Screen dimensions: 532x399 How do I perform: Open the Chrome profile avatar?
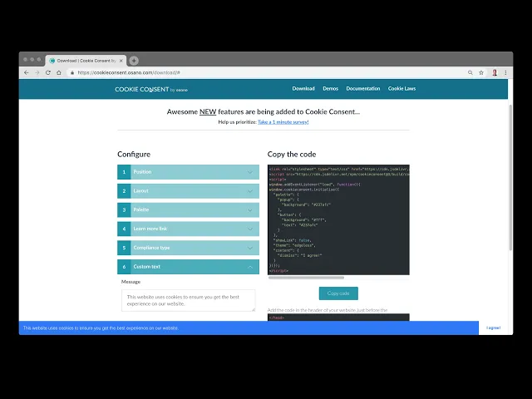click(495, 72)
